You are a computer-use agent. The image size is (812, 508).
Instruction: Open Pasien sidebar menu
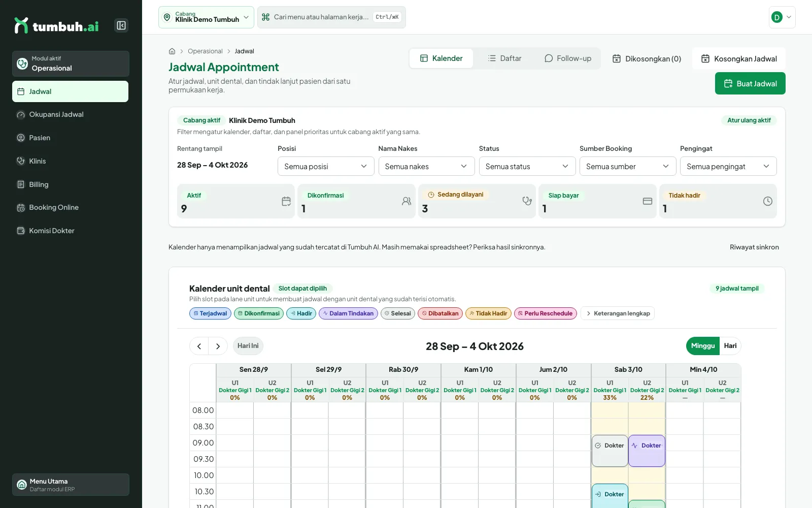71,138
